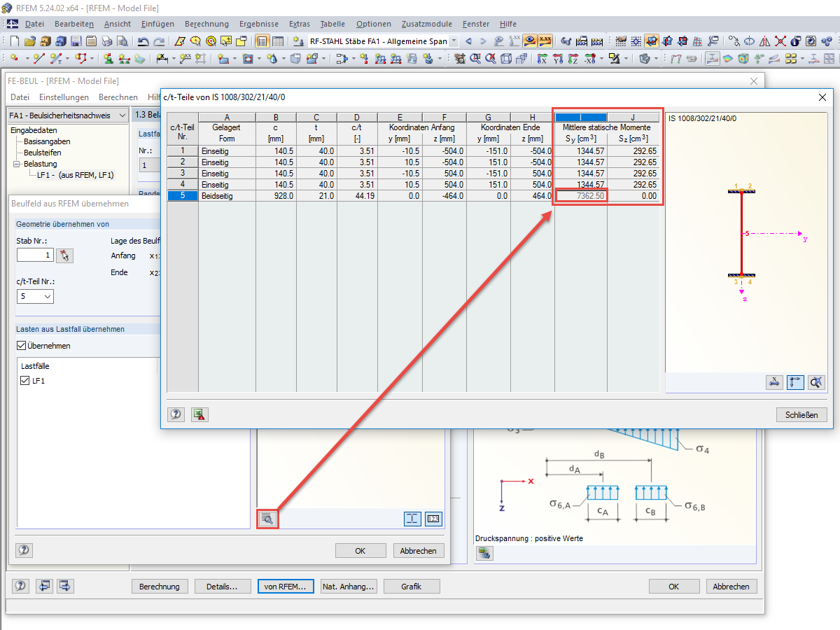Select row 5 header in c/t-Teile table
The height and width of the screenshot is (630, 840).
[183, 197]
